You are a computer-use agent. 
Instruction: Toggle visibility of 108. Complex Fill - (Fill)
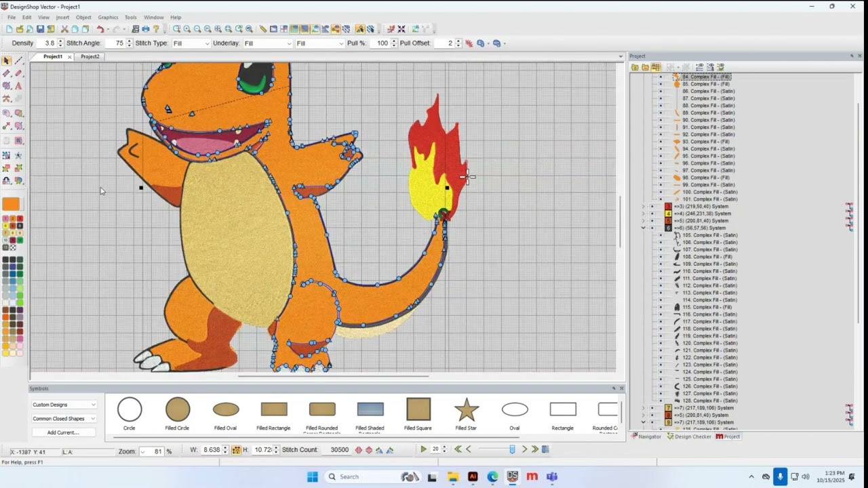coord(660,257)
